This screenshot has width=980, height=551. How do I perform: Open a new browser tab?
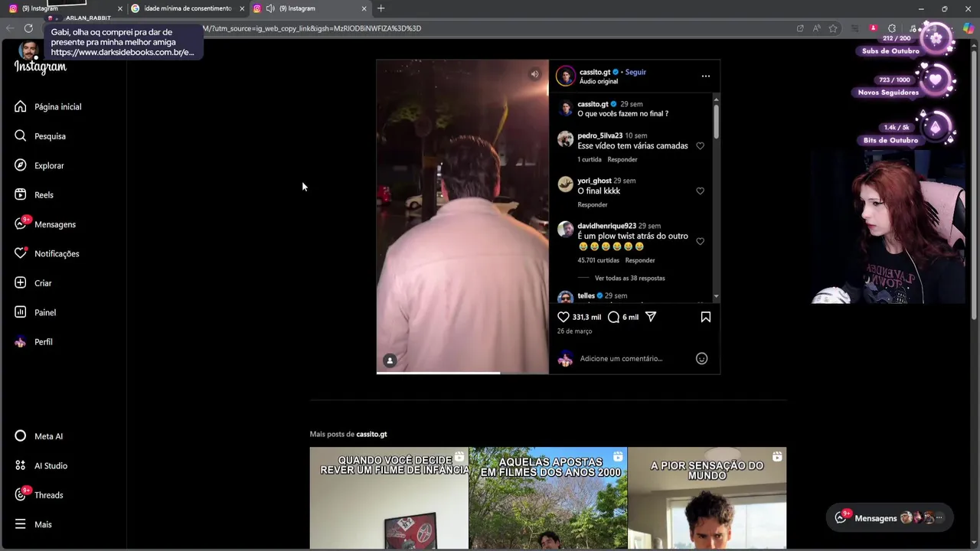[381, 8]
